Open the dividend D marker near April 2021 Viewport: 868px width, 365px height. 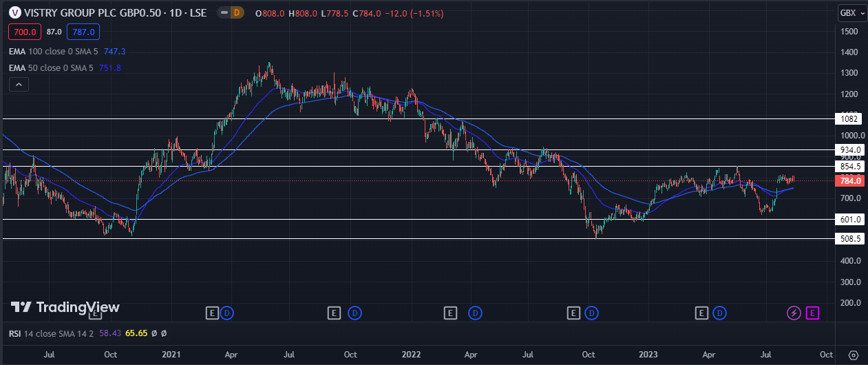pos(227,313)
